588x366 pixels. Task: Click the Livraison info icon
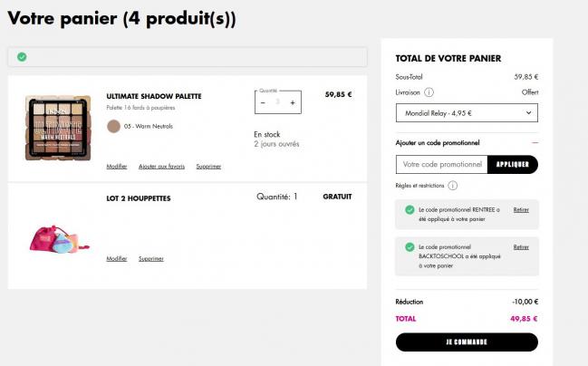[x=429, y=92]
